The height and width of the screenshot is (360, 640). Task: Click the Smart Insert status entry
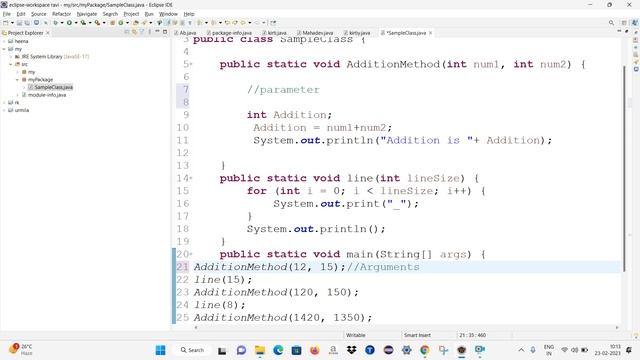[417, 335]
